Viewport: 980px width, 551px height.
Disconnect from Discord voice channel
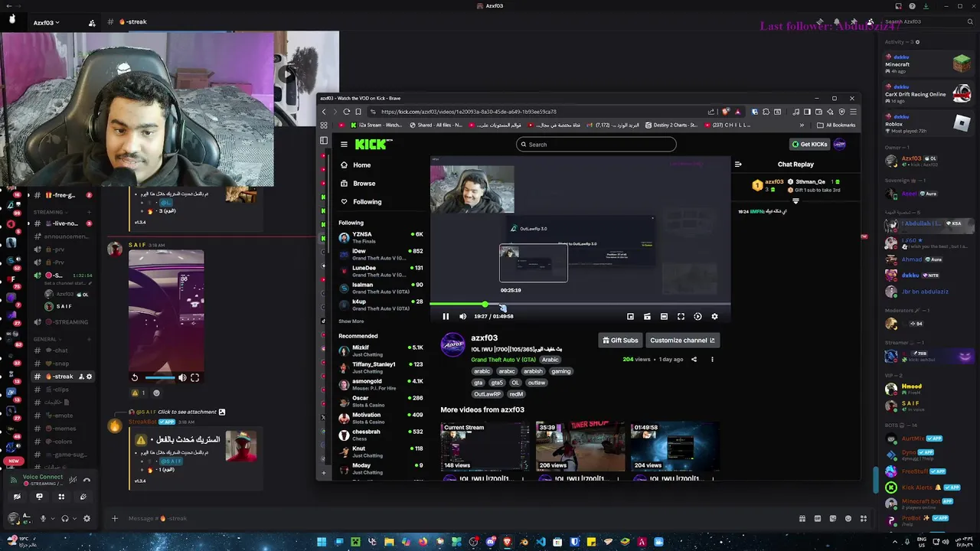(87, 480)
